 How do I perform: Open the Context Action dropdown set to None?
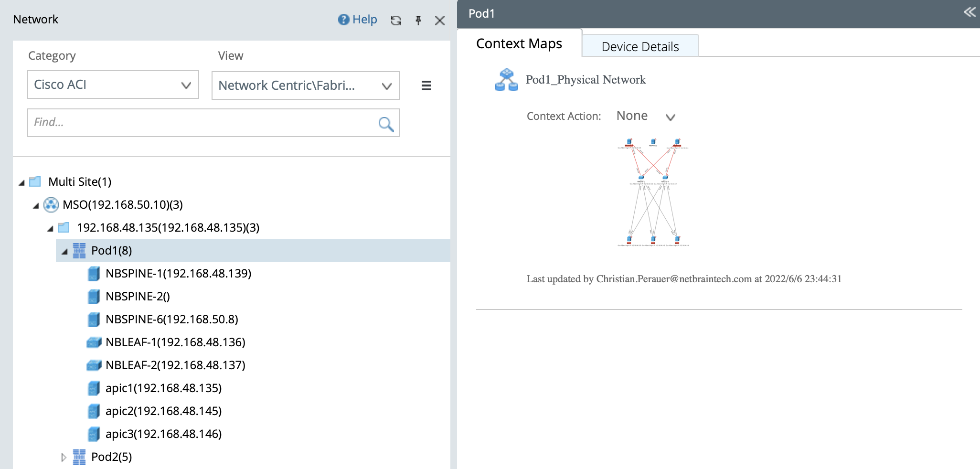point(670,116)
